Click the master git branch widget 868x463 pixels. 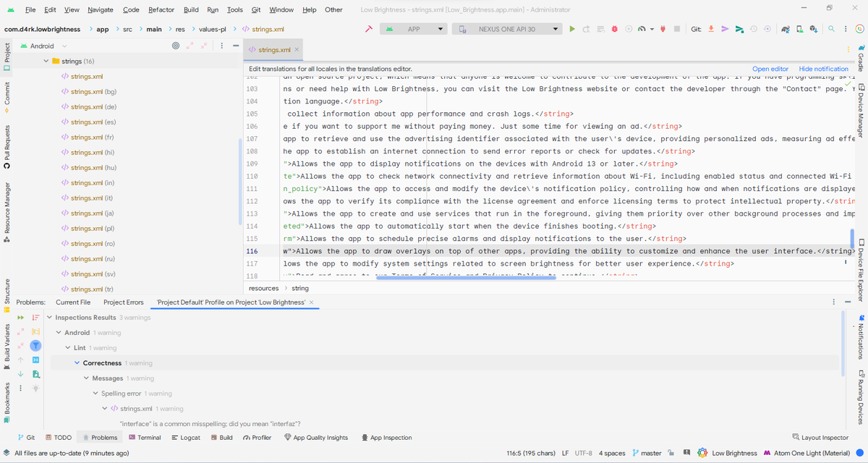pyautogui.click(x=647, y=453)
